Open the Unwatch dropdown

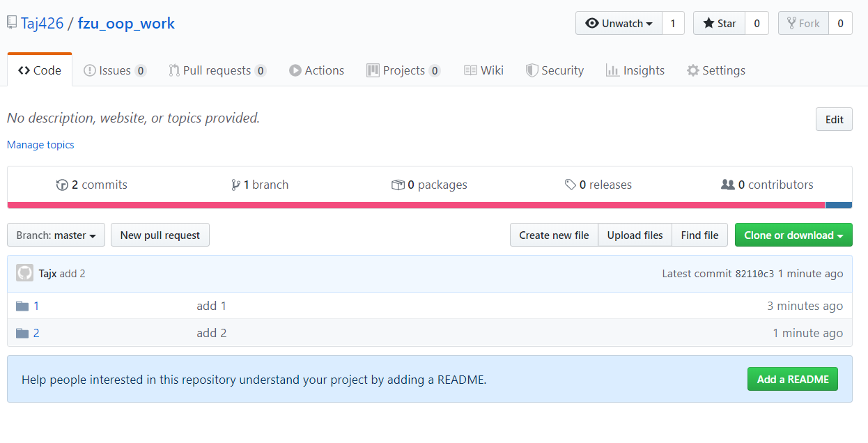coord(619,23)
